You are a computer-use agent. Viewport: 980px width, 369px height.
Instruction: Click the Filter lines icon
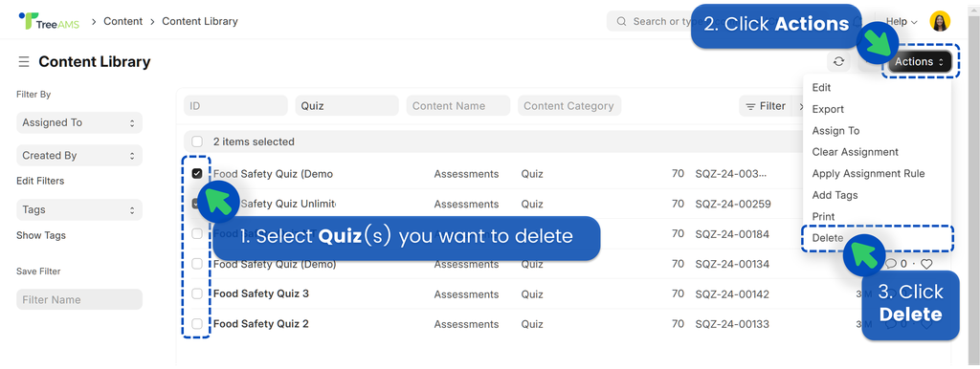pos(750,106)
